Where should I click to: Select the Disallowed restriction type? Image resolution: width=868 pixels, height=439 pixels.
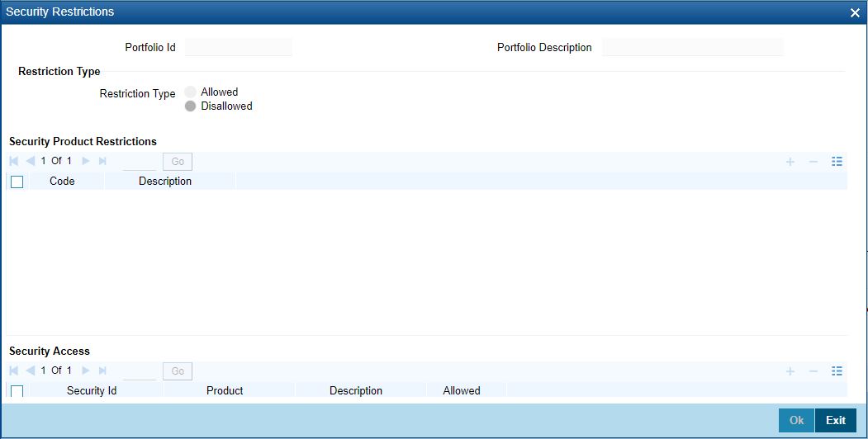191,106
